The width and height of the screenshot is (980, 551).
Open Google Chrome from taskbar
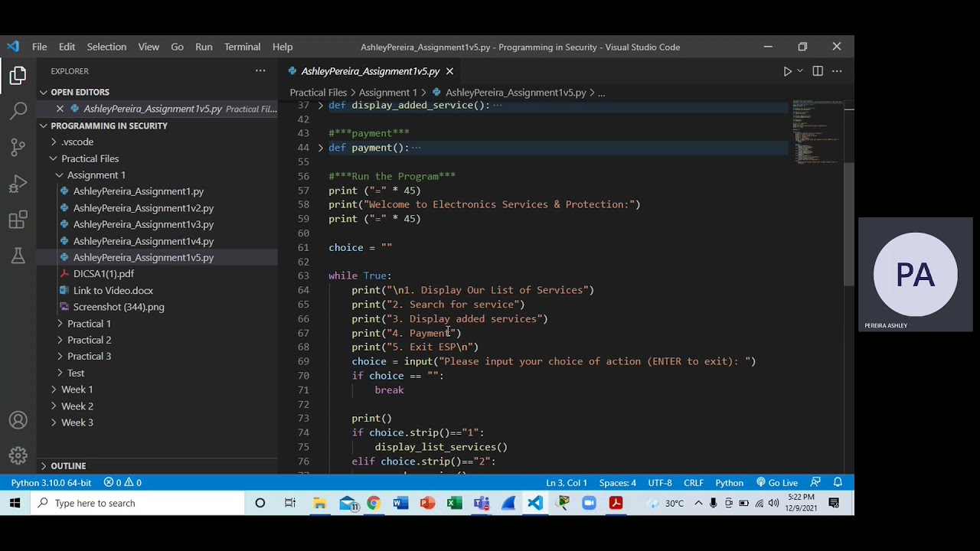pos(374,503)
